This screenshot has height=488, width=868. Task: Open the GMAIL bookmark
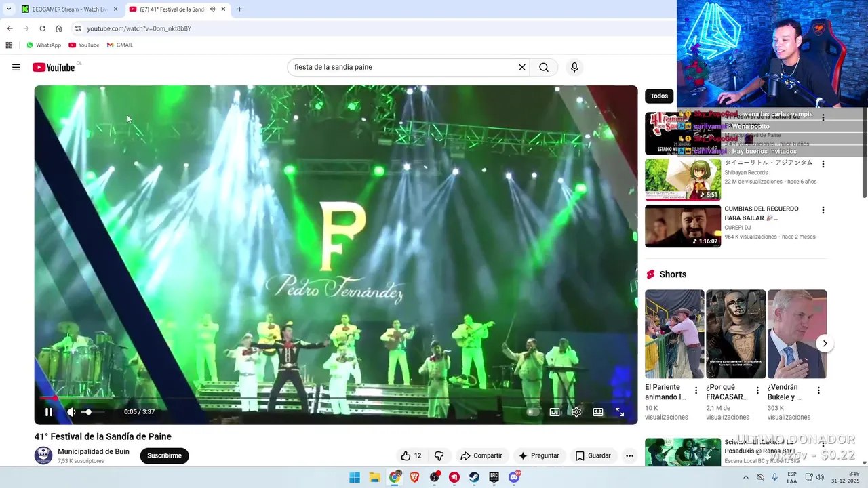pos(120,45)
